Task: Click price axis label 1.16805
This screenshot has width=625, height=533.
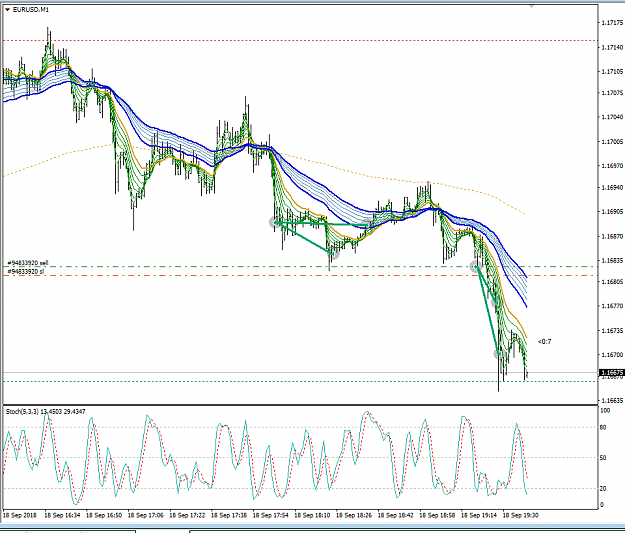Action: click(612, 282)
